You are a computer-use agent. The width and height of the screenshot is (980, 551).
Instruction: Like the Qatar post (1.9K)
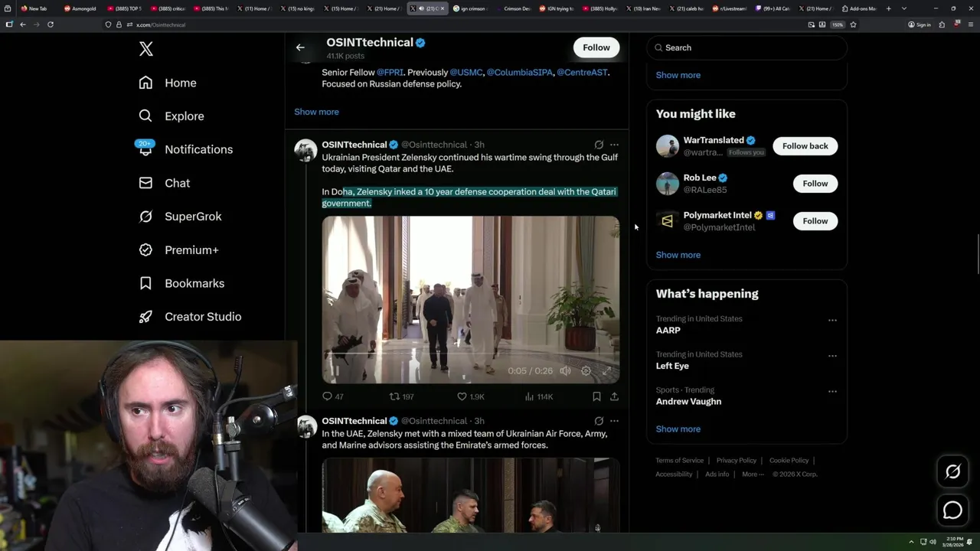coord(471,396)
